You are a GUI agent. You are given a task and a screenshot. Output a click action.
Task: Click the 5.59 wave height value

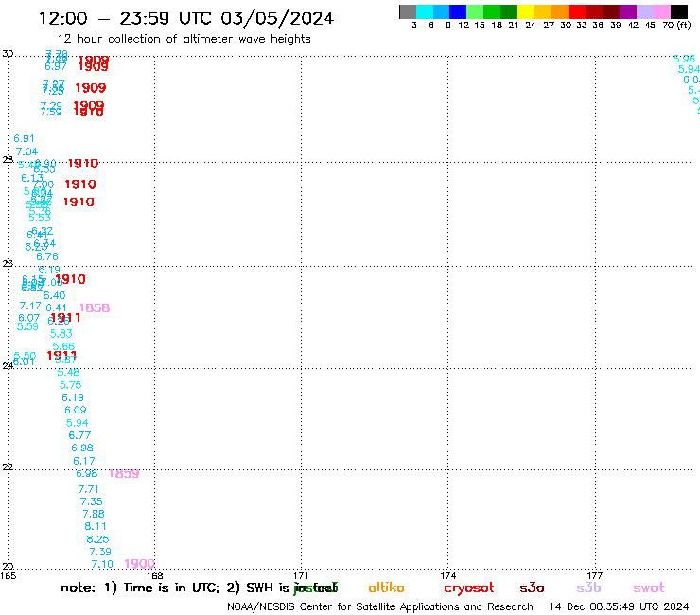27,326
